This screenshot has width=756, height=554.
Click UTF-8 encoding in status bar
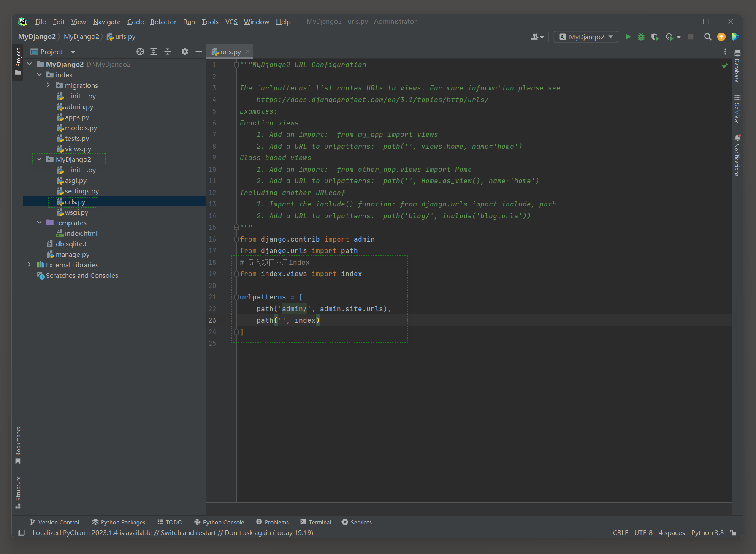click(x=643, y=533)
